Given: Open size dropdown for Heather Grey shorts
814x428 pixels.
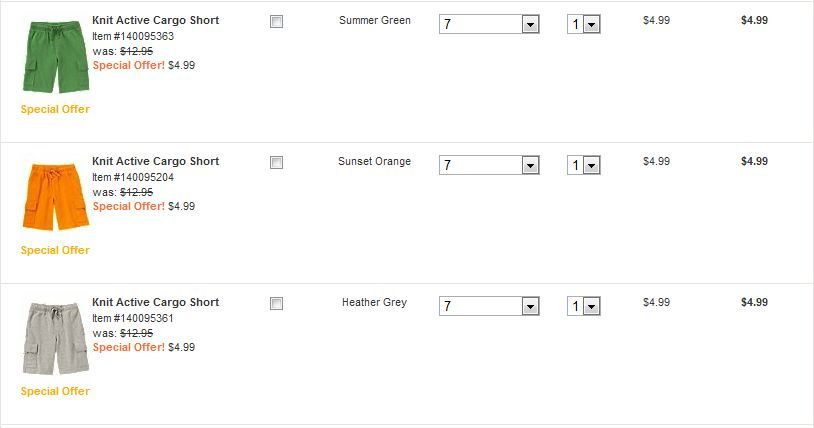Looking at the screenshot, I should pyautogui.click(x=489, y=306).
